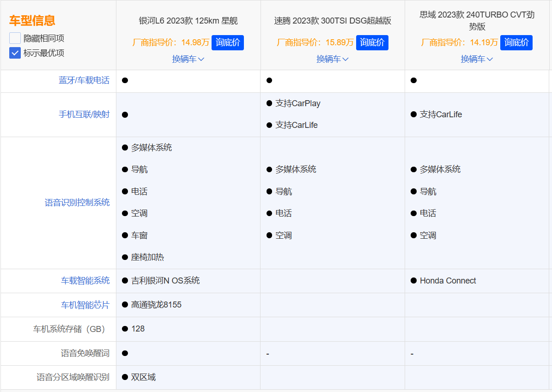Expand 换辆车 dropdown under 银河L6
This screenshot has height=392, width=552.
[188, 59]
